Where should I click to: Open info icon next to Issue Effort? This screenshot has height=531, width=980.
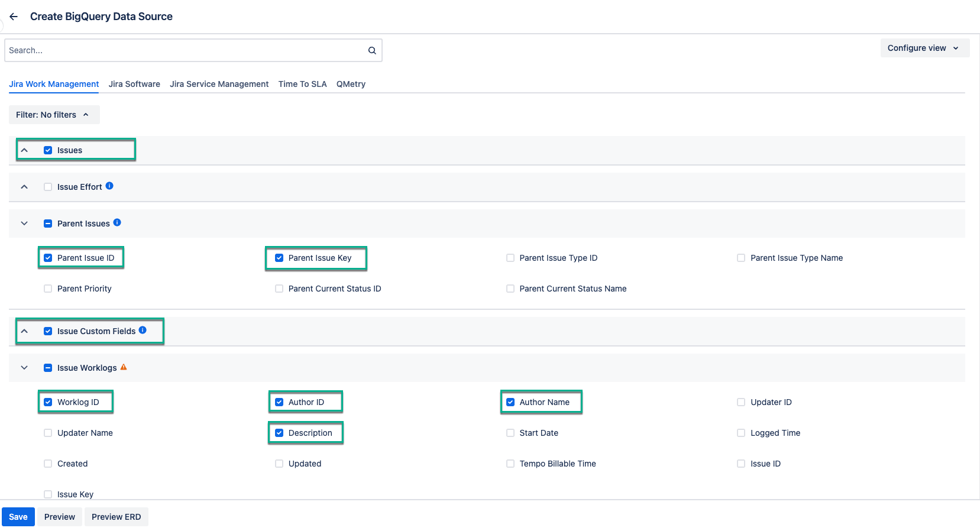109,186
